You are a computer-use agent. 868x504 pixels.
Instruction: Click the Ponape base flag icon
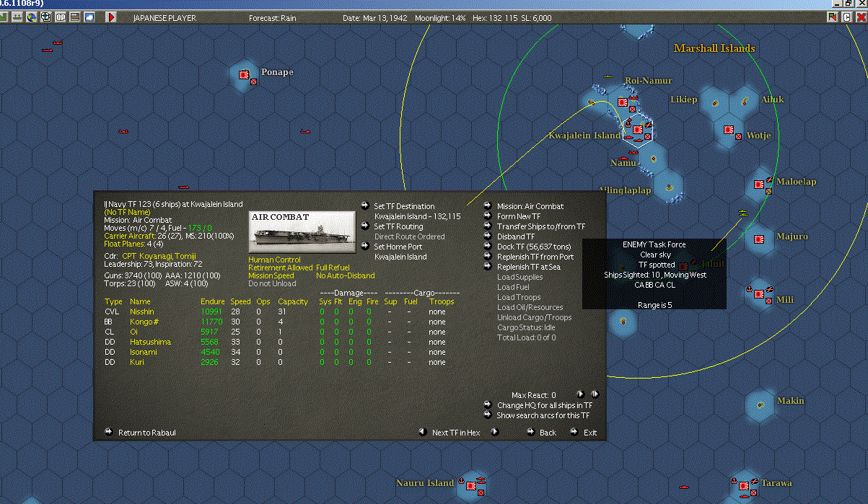tap(244, 74)
